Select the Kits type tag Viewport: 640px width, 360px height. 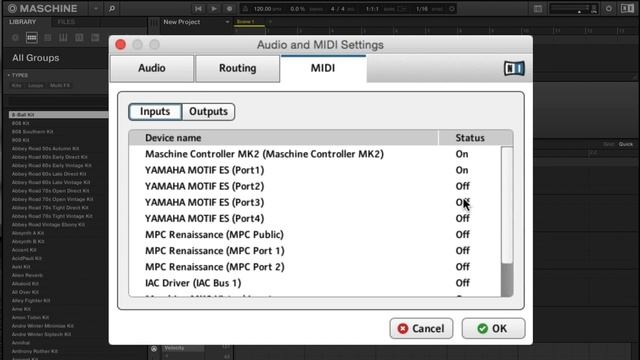point(16,85)
